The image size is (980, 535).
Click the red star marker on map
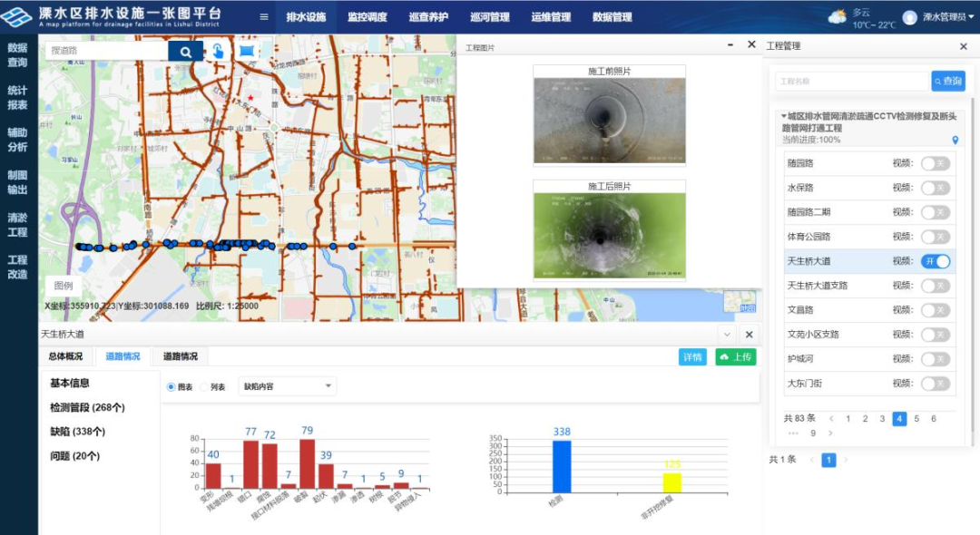coord(250,97)
